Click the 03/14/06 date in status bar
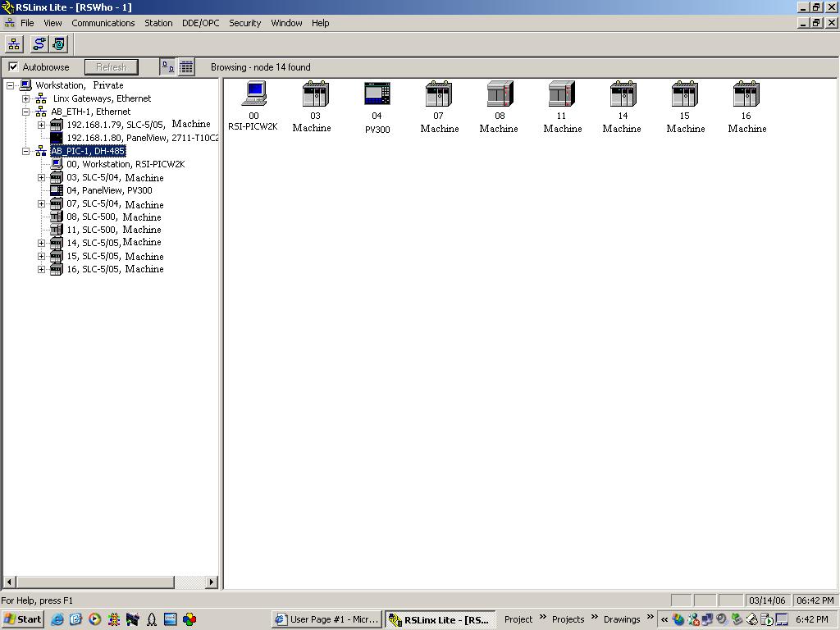Image resolution: width=840 pixels, height=630 pixels. tap(767, 600)
